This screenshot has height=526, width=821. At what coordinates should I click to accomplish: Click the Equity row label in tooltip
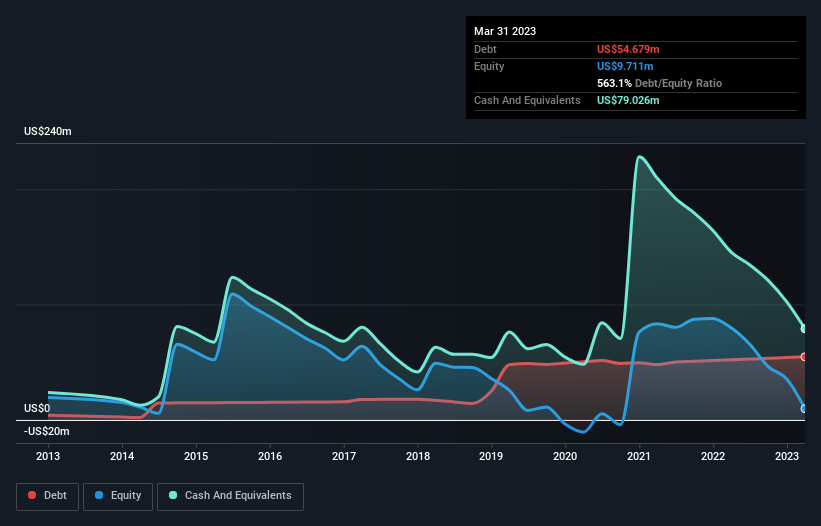489,66
